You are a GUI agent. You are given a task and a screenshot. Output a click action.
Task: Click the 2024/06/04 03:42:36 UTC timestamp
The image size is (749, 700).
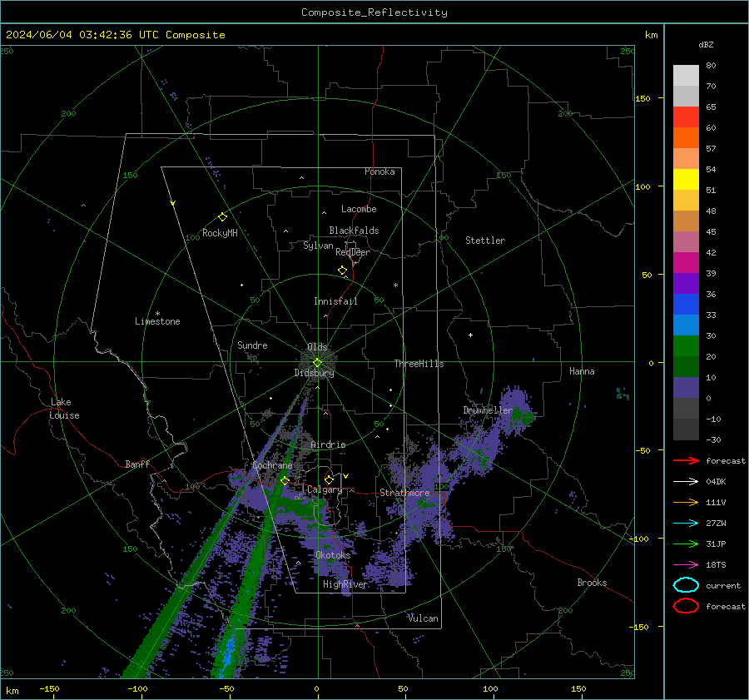tap(82, 35)
